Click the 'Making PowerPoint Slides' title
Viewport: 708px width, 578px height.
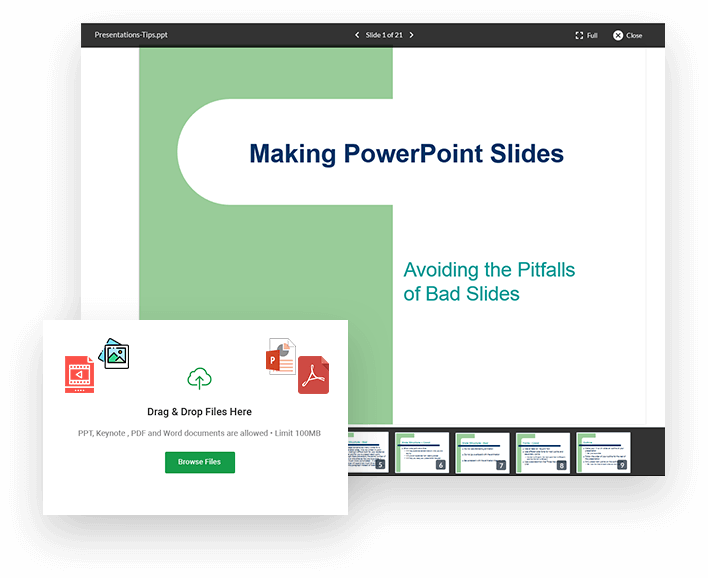(406, 154)
